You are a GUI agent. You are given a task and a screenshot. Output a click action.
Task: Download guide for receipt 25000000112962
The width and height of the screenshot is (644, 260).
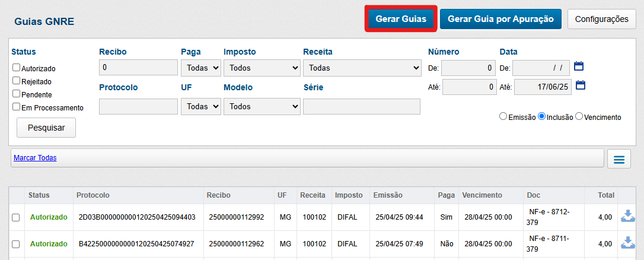(627, 243)
